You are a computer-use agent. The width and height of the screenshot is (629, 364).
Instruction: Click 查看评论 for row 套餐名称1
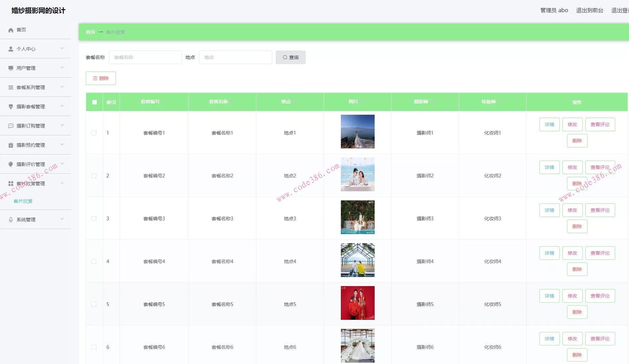click(x=600, y=124)
